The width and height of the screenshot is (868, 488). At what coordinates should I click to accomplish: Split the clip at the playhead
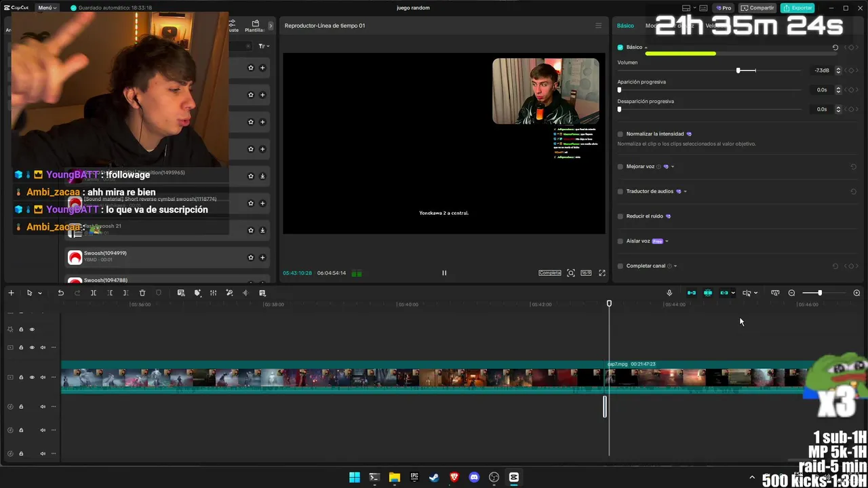94,293
